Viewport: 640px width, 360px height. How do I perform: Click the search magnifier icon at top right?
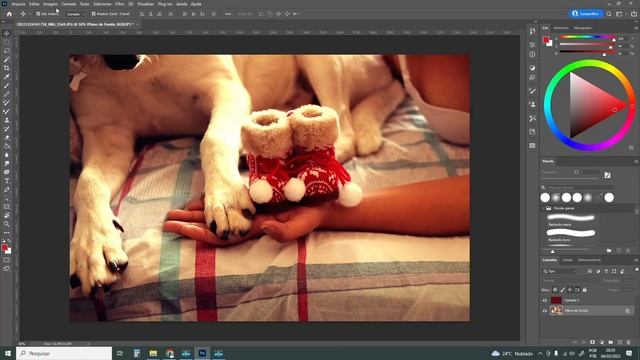click(x=609, y=14)
